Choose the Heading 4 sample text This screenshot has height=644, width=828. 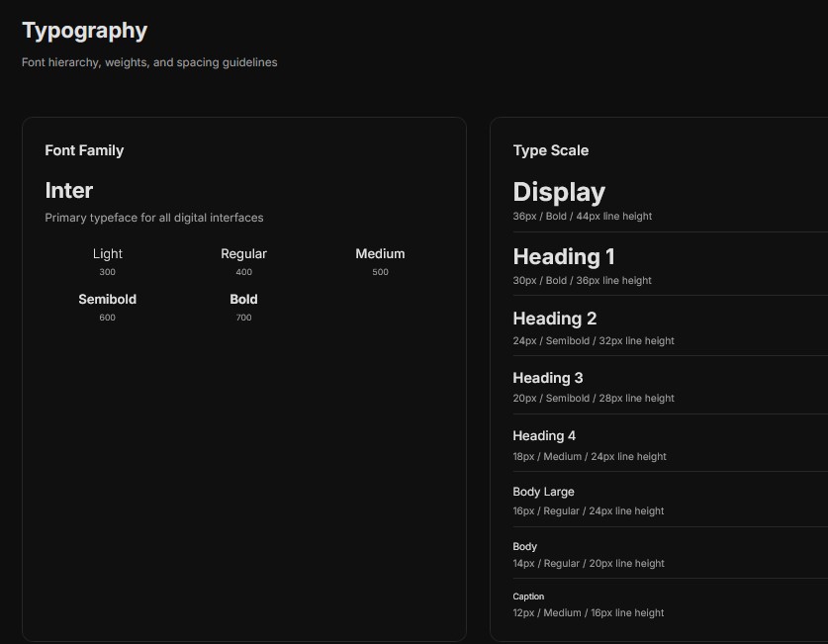point(544,435)
